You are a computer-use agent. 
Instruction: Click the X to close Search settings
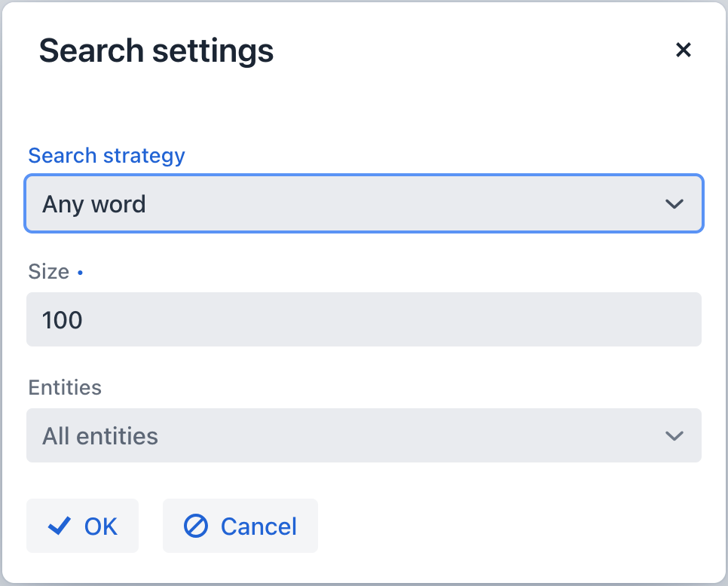tap(684, 50)
